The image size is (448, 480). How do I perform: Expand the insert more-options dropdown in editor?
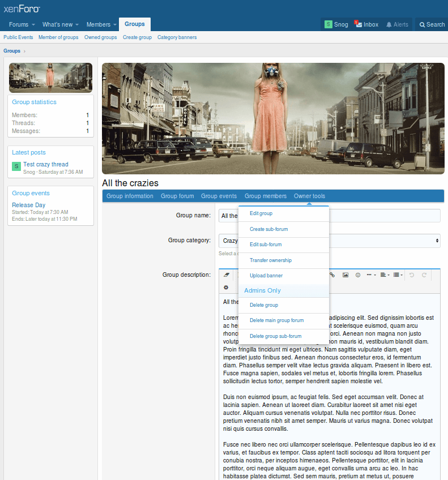point(371,275)
